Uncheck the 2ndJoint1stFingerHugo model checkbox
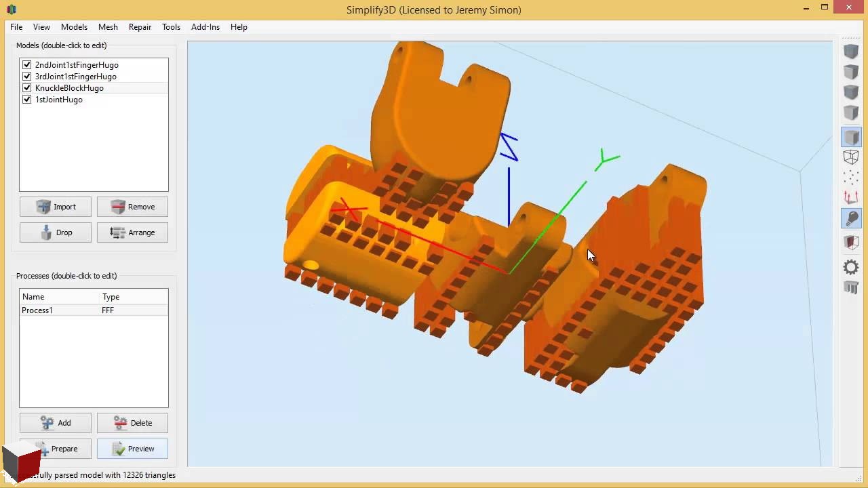The image size is (868, 488). (27, 65)
